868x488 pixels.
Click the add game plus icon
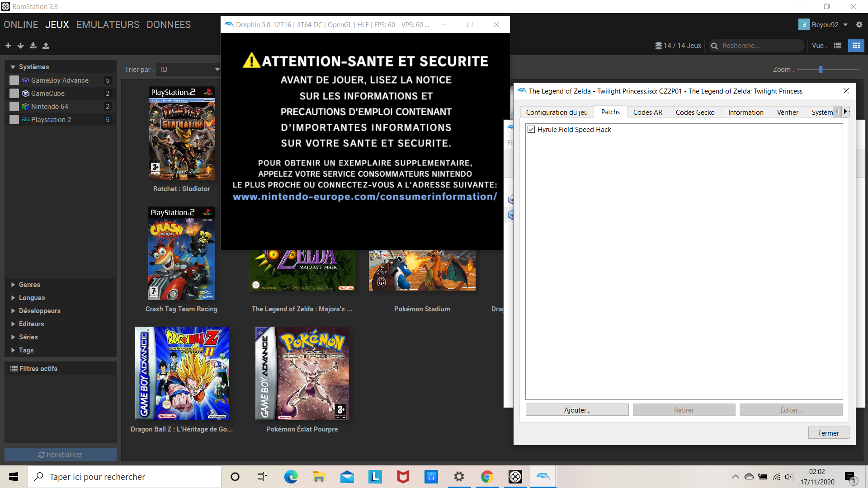[x=8, y=46]
